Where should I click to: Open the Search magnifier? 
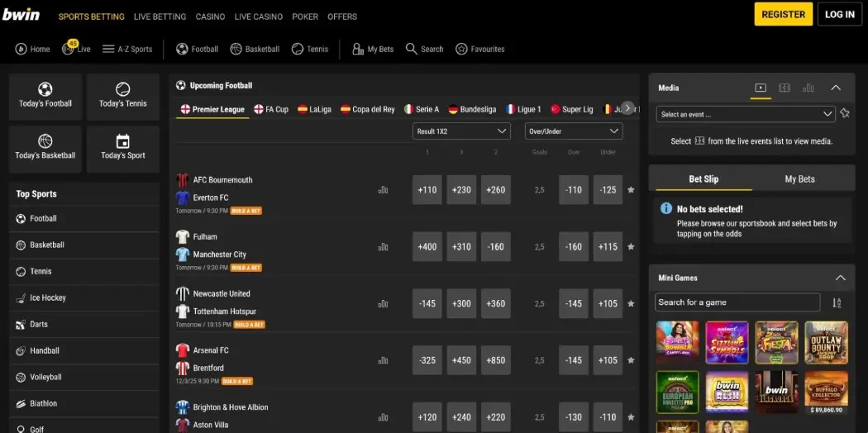[412, 50]
